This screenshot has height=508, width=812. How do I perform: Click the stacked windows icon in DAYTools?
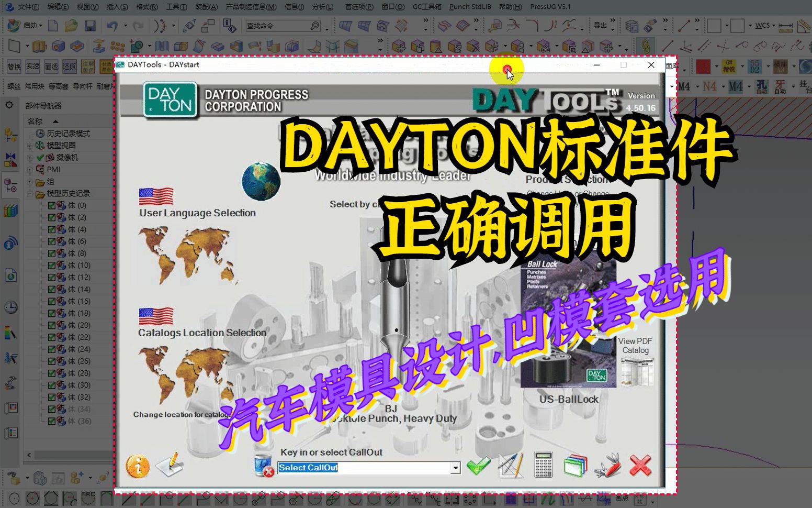pyautogui.click(x=575, y=466)
